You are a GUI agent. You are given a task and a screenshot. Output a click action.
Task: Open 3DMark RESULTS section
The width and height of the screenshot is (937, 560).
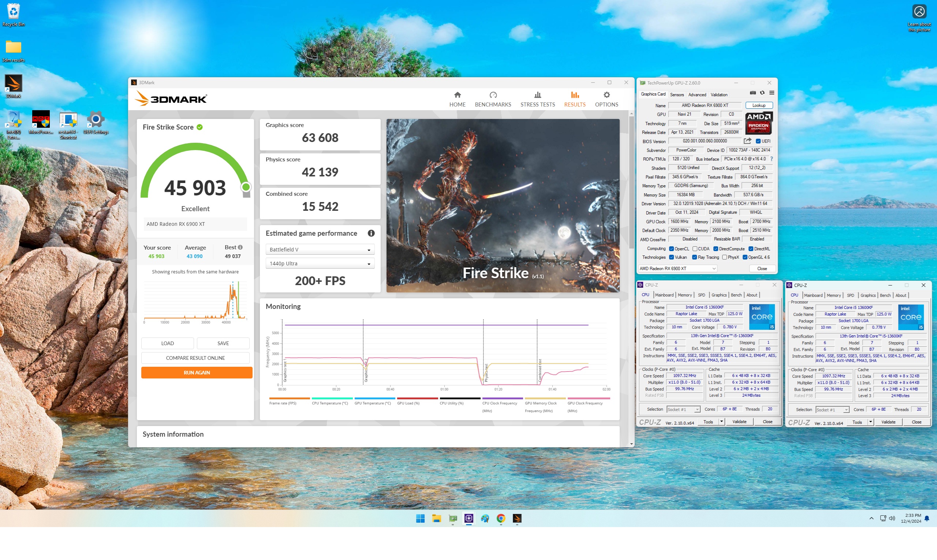pyautogui.click(x=574, y=99)
